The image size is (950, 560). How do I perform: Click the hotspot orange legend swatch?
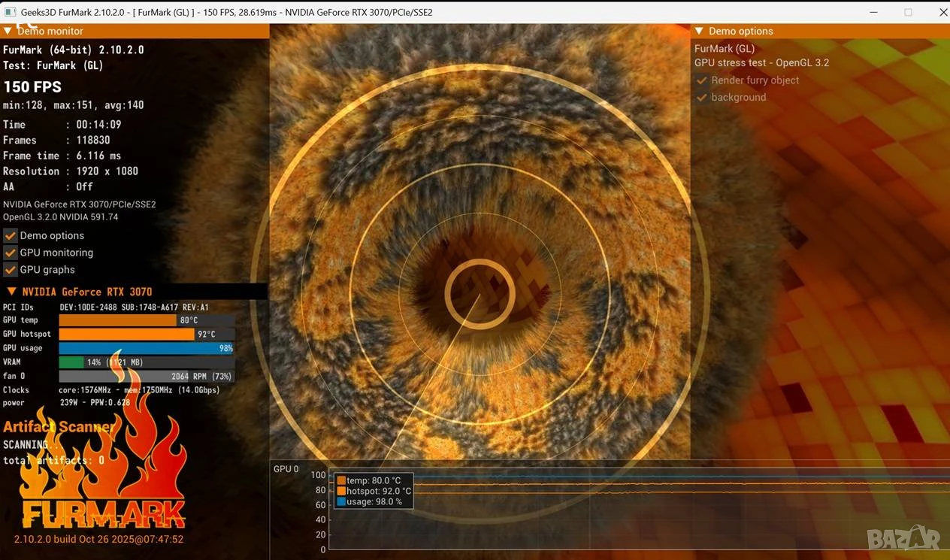(x=341, y=491)
